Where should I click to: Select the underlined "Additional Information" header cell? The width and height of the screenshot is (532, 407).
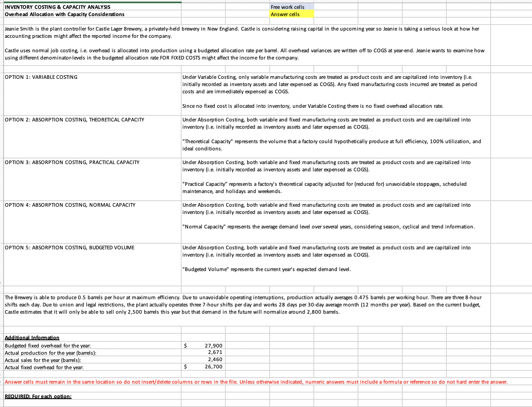click(32, 337)
